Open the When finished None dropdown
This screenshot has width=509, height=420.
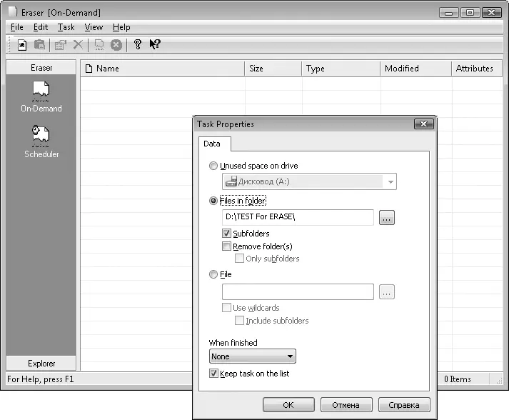pyautogui.click(x=253, y=356)
